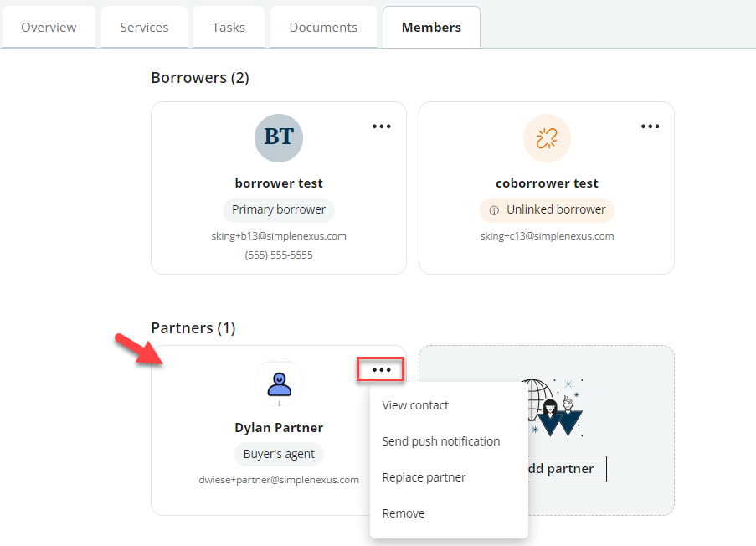Click the unlinked chain icon on coborrower card
The image size is (756, 546).
pos(547,138)
